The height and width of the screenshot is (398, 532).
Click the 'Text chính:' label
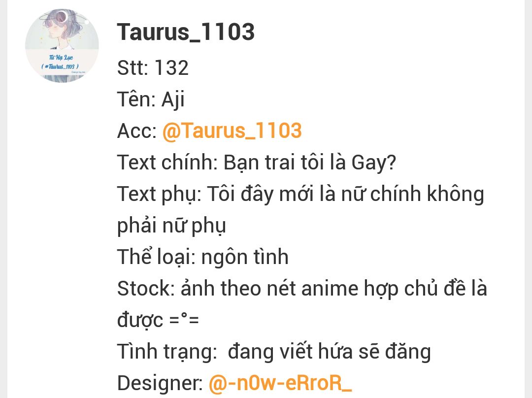[167, 163]
